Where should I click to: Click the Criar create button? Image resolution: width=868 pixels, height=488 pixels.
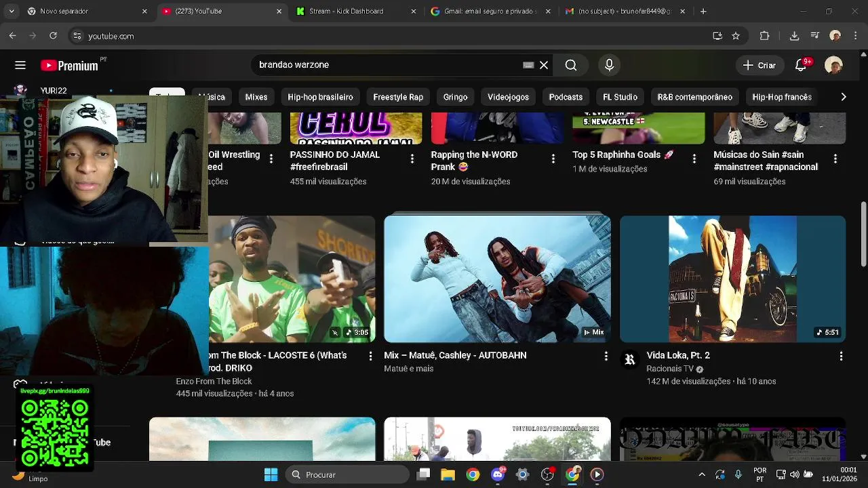click(759, 65)
